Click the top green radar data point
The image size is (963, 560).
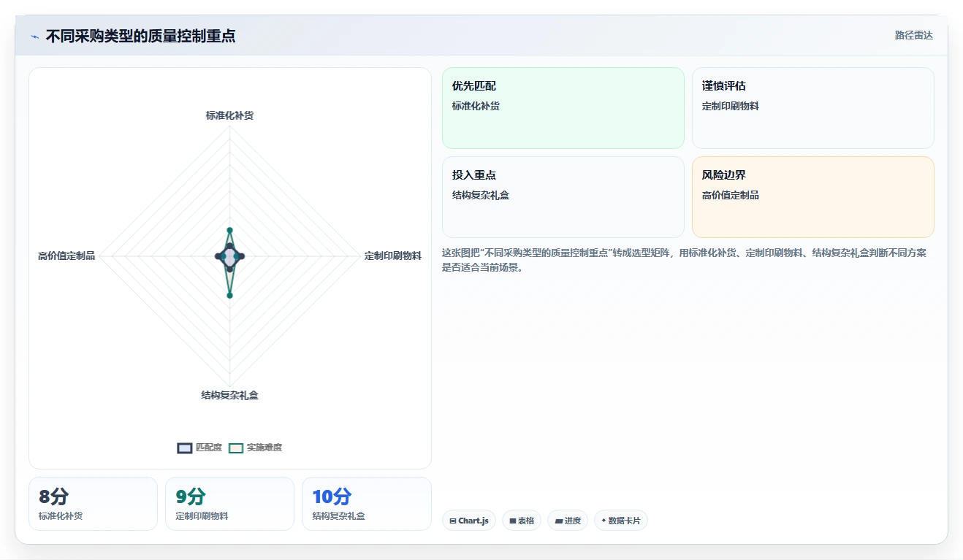coord(229,230)
